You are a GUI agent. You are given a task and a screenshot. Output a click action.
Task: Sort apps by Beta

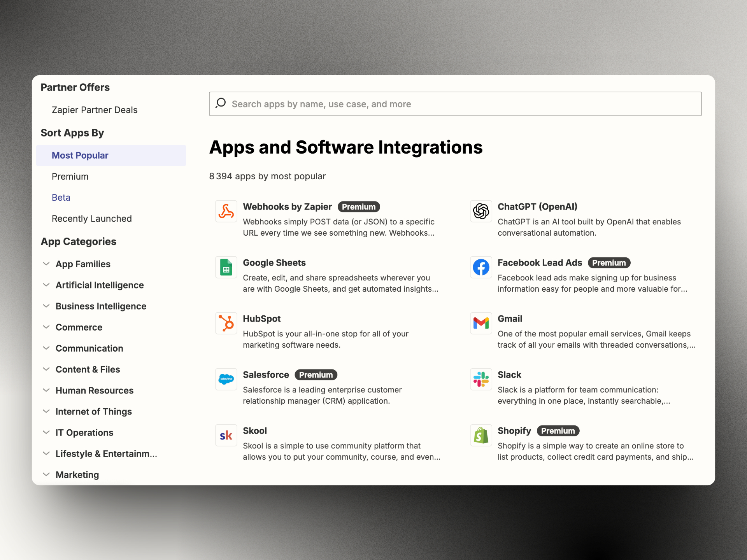pos(61,198)
